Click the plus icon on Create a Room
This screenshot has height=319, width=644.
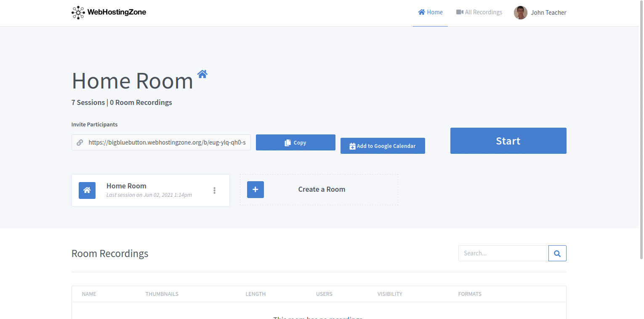255,190
